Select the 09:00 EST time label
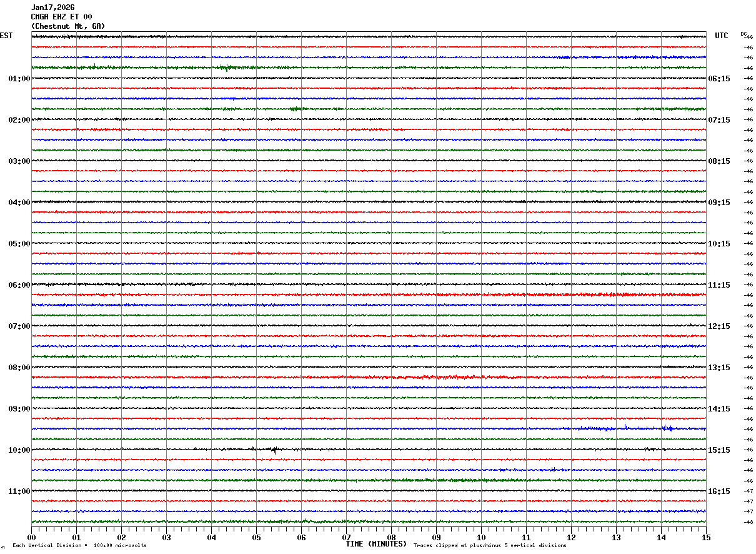 [19, 409]
